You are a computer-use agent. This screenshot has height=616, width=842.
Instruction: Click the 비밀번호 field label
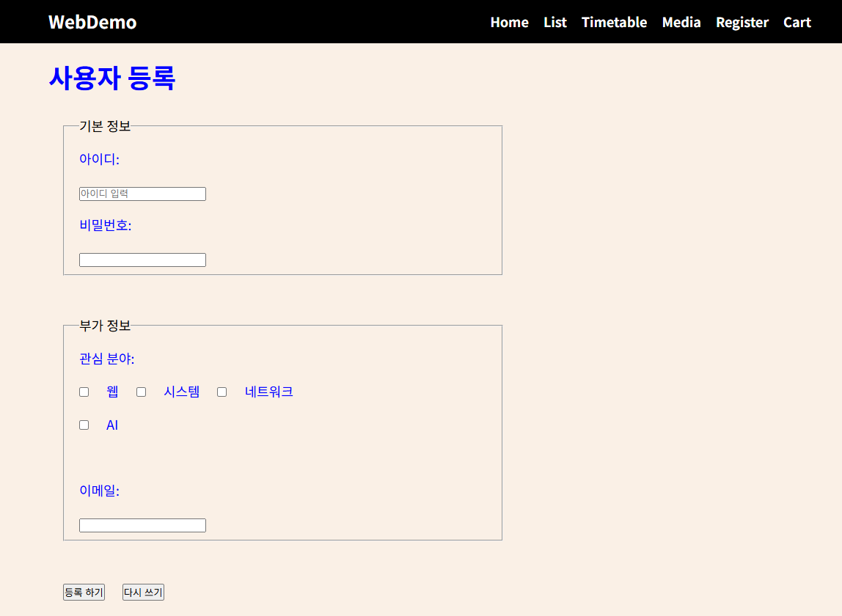(x=106, y=225)
